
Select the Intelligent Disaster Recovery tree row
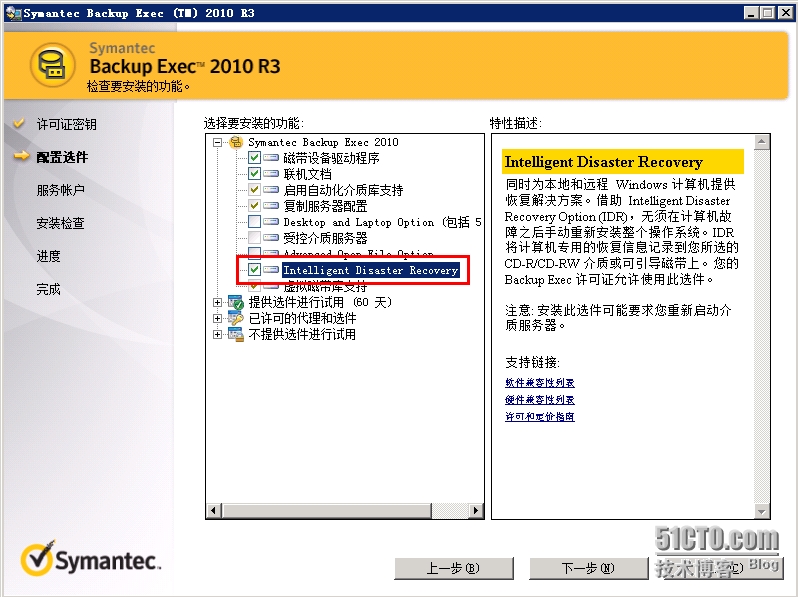[370, 270]
